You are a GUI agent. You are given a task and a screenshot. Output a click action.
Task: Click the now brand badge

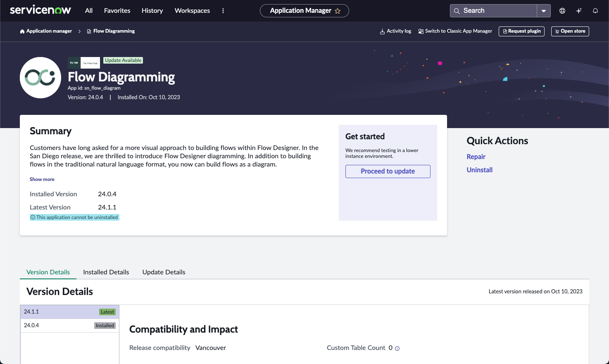(x=74, y=63)
